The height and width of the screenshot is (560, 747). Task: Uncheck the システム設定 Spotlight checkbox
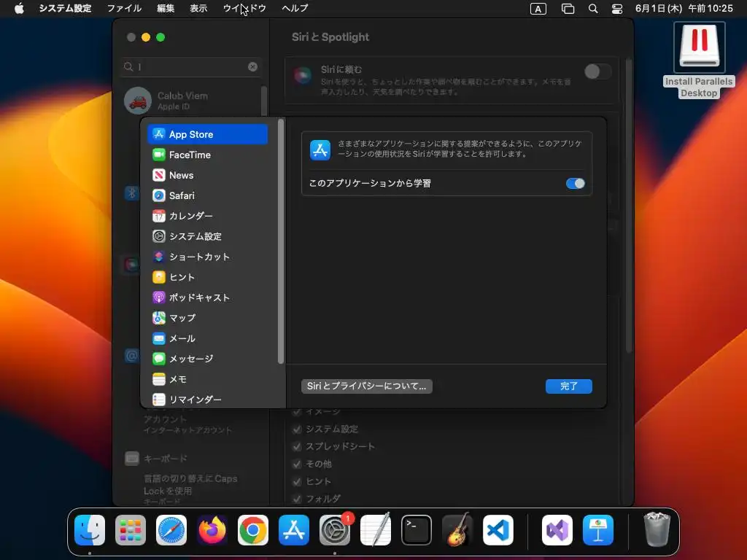[x=297, y=429]
